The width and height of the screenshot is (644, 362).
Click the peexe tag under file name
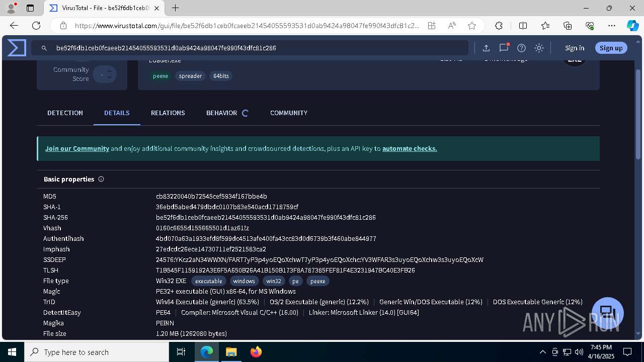pos(160,76)
